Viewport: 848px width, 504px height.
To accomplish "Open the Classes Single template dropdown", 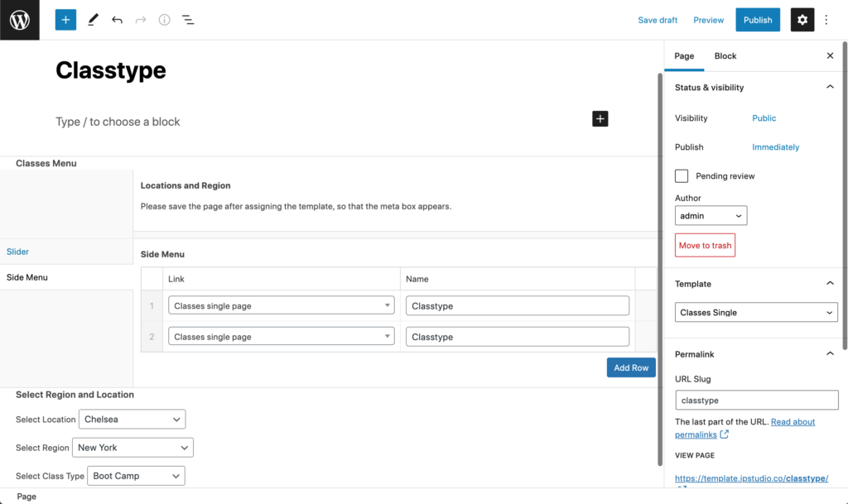I will coord(756,312).
